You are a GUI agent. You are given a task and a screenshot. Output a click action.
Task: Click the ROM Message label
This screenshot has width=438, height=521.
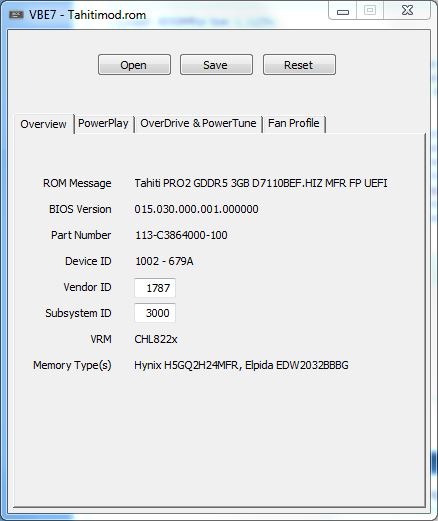coord(77,183)
